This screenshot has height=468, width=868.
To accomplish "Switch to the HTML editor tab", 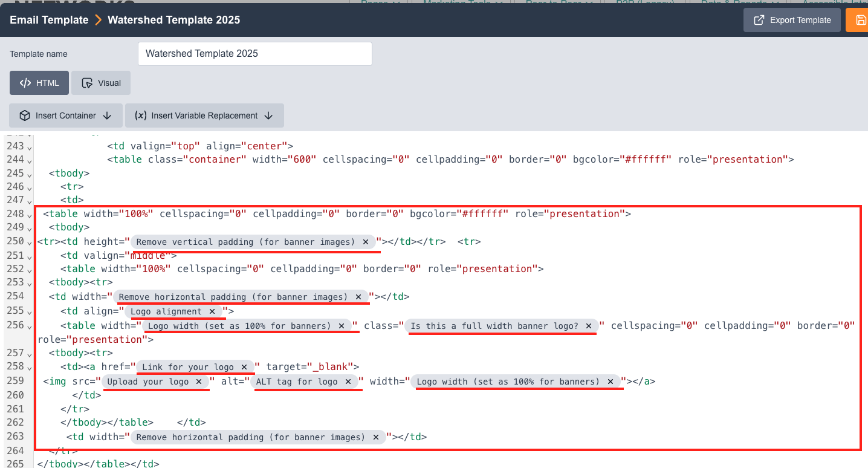I will 39,83.
